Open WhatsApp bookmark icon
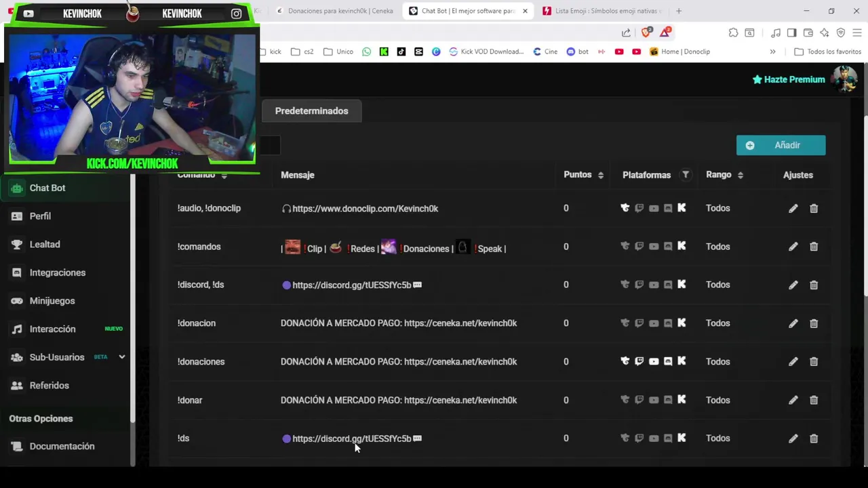Image resolution: width=868 pixels, height=488 pixels. pos(367,52)
